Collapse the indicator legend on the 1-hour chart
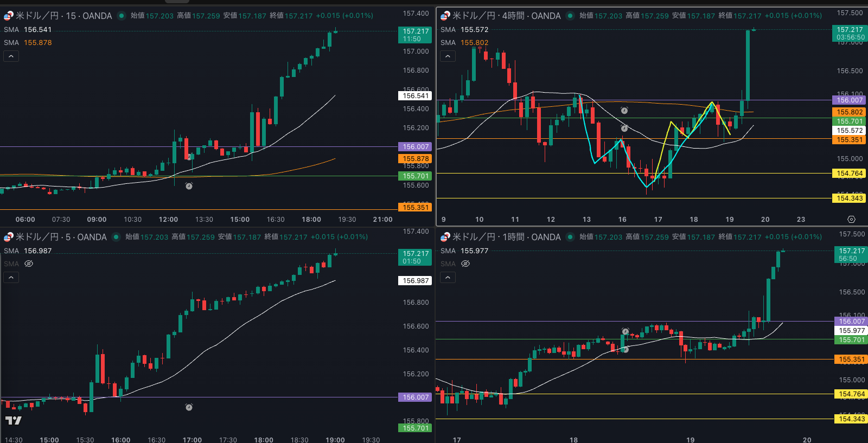Image resolution: width=868 pixels, height=443 pixels. click(448, 278)
